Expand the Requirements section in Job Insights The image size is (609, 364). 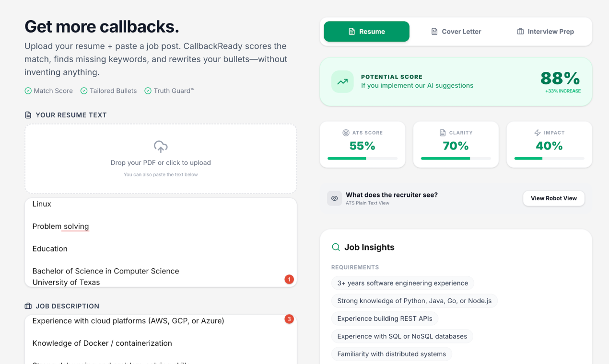point(355,267)
